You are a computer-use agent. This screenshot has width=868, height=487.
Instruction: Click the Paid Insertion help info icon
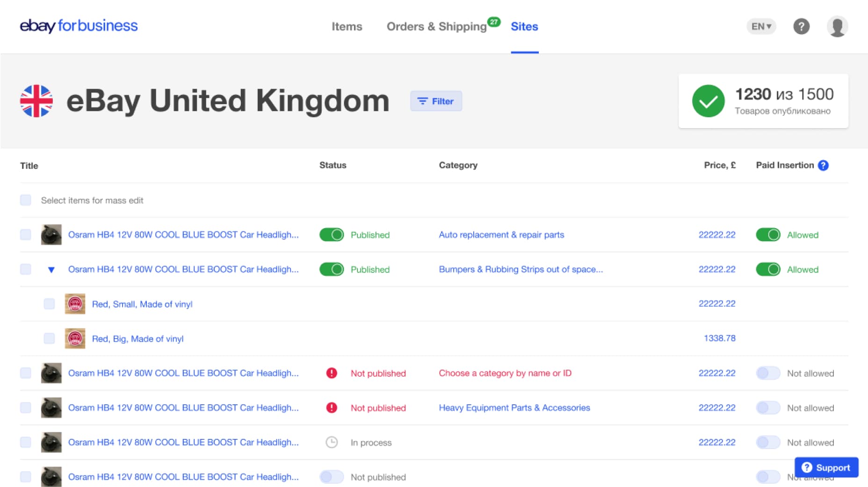pyautogui.click(x=823, y=165)
